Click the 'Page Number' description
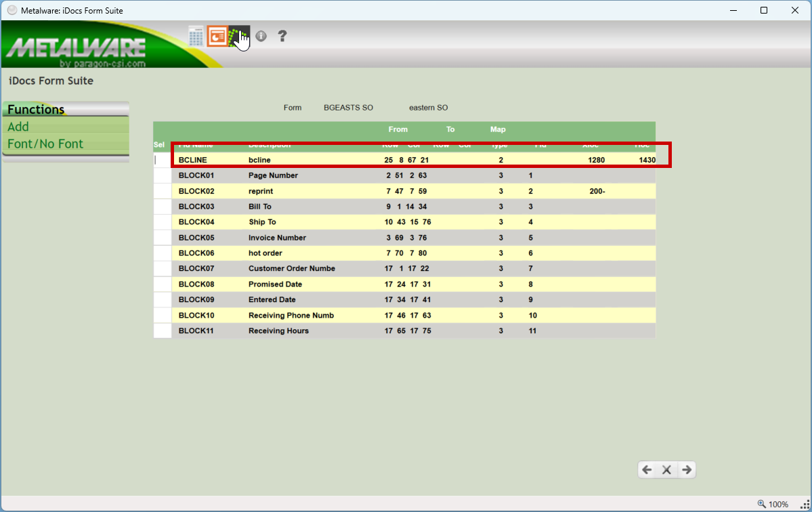812x512 pixels. coord(273,175)
